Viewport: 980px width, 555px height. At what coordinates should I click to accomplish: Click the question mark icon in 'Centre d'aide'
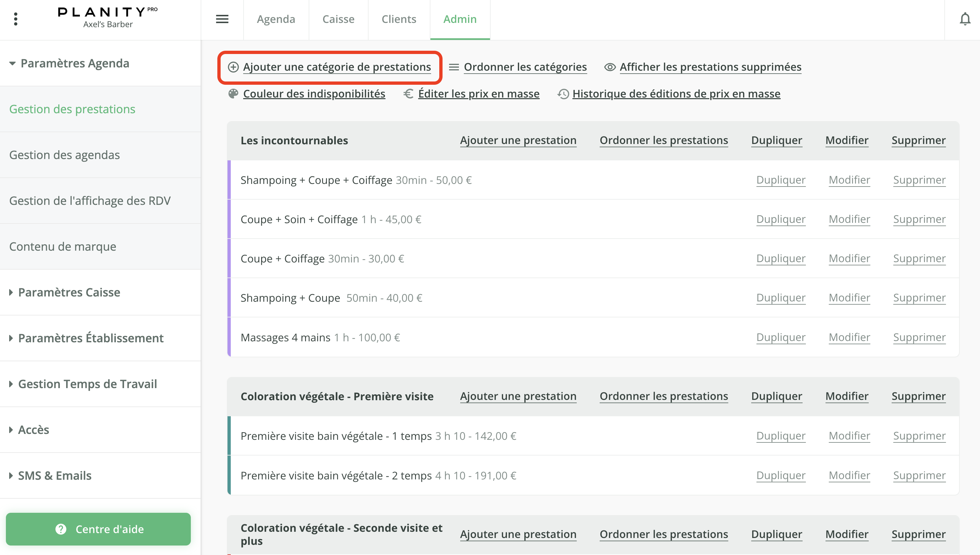pos(61,529)
